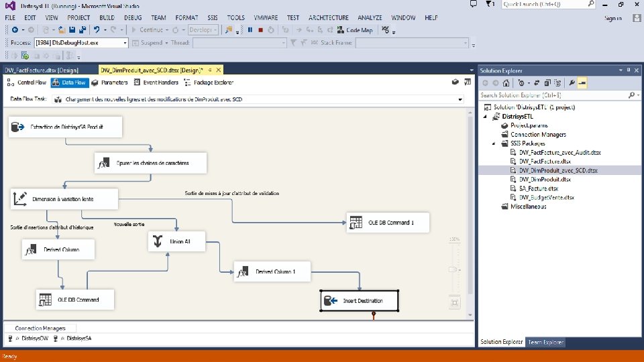Image resolution: width=644 pixels, height=362 pixels.
Task: Open the ARCHITECTURE menu
Action: point(329,17)
